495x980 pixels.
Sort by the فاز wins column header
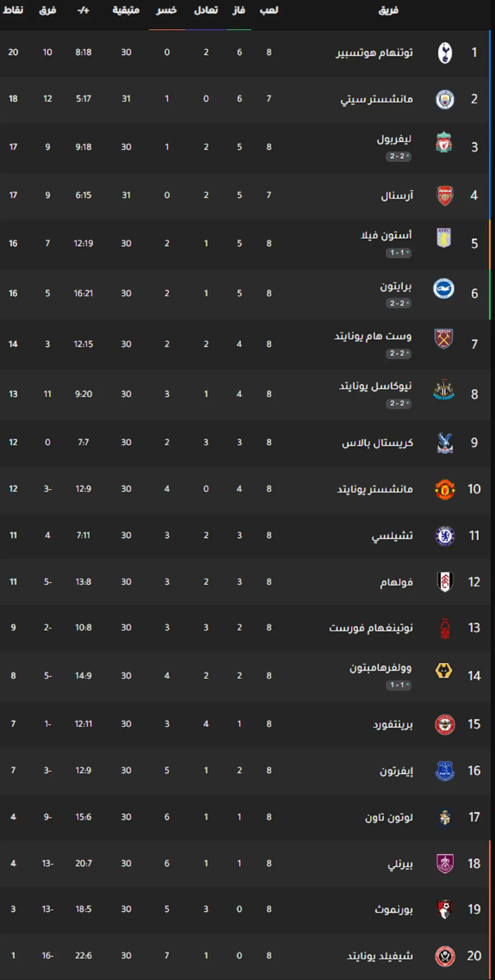coord(239,10)
